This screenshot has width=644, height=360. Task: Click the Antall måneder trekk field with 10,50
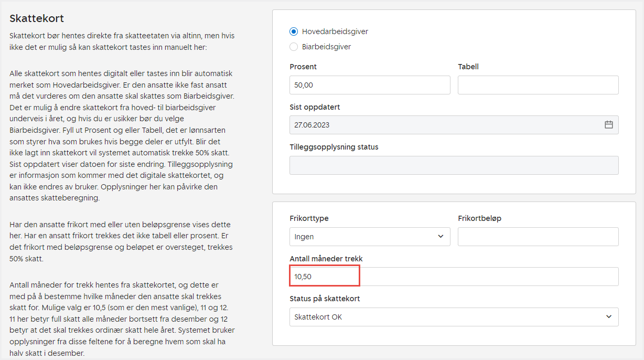click(x=454, y=277)
